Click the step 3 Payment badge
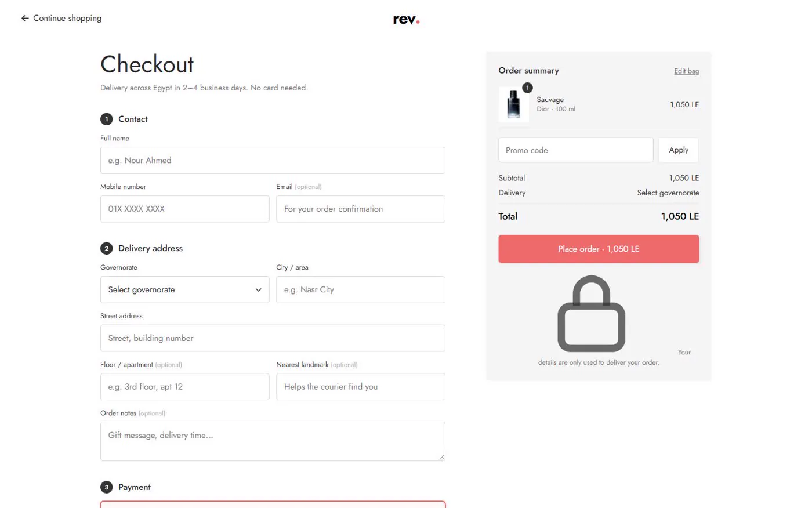This screenshot has width=812, height=508. tap(106, 487)
